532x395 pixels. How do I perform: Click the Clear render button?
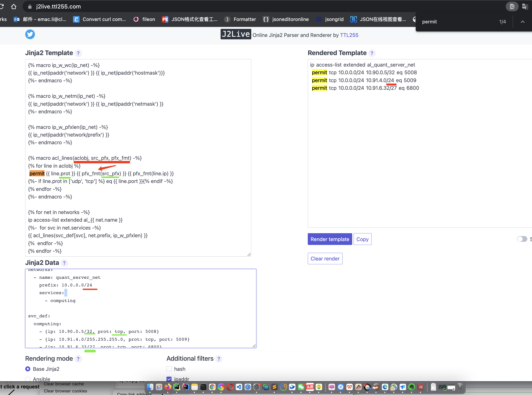click(325, 258)
